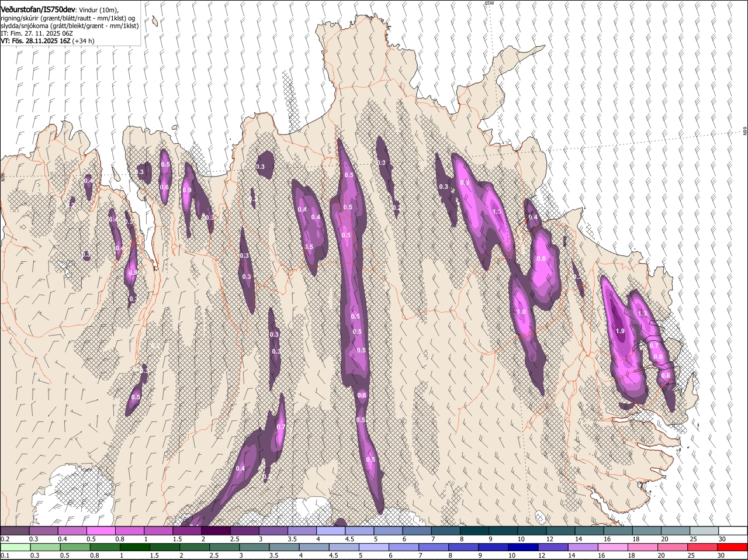
Task: Click the '4.5' label under the upper legend row
Action: click(x=349, y=538)
